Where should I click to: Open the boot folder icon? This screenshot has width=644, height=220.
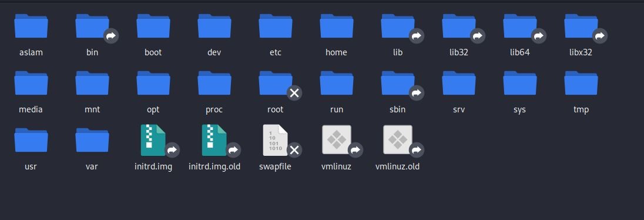point(153,26)
